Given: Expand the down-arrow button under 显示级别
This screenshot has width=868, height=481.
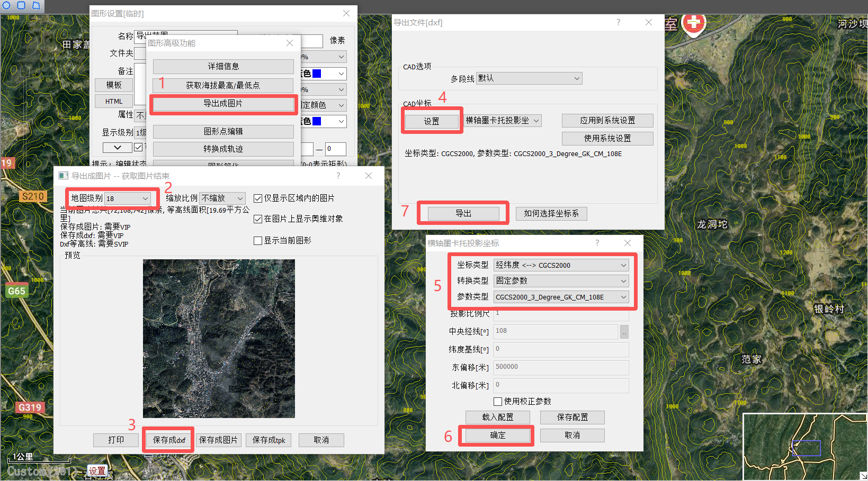Looking at the screenshot, I should [x=118, y=148].
